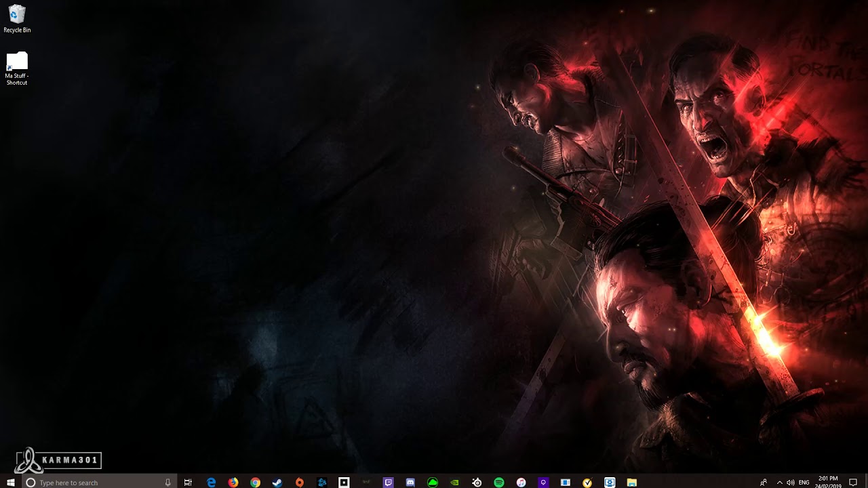Select the Ma Stuff - Shortcut folder
This screenshot has height=488, width=868.
point(17,68)
